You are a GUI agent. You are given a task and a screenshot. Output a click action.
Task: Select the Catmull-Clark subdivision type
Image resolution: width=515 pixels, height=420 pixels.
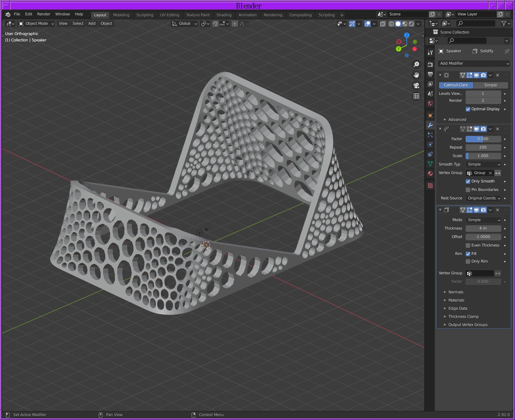click(x=456, y=85)
